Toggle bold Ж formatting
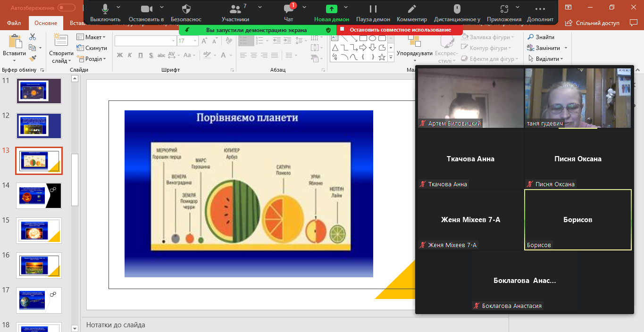Image resolution: width=644 pixels, height=332 pixels. [119, 55]
